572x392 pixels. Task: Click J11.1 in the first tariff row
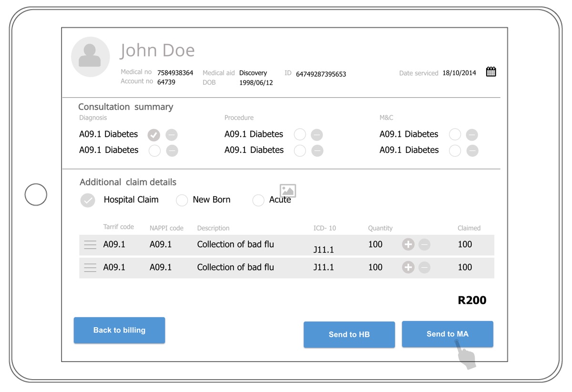coord(324,250)
